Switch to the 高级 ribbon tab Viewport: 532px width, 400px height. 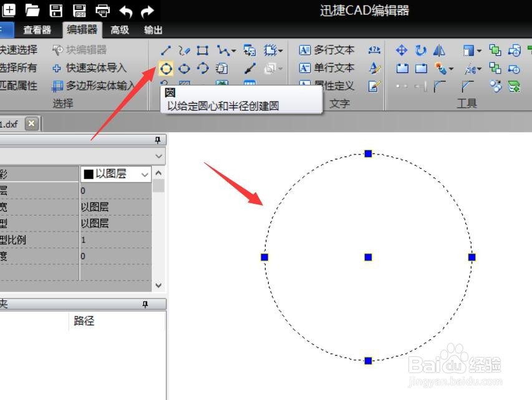(x=118, y=29)
